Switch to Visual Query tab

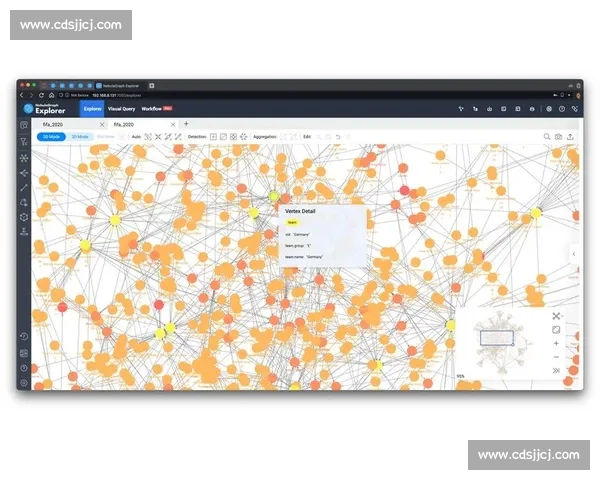pyautogui.click(x=121, y=108)
